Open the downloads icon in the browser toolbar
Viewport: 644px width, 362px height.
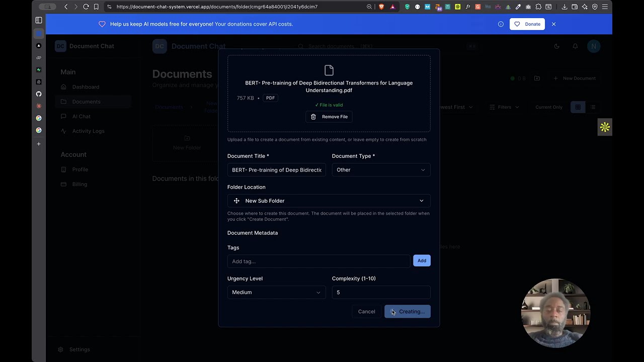[x=564, y=7]
